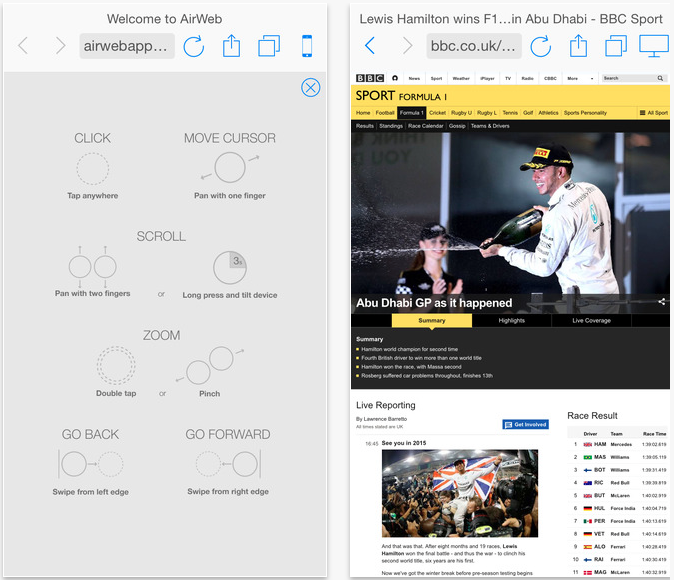The width and height of the screenshot is (674, 580).
Task: Switch to the Live Coverage tab
Action: (591, 321)
